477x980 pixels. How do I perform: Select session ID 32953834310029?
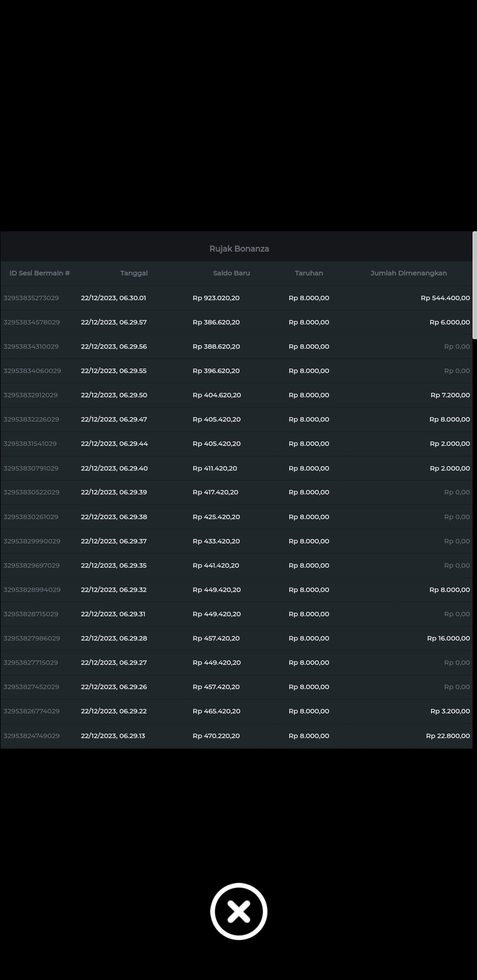[x=31, y=347]
